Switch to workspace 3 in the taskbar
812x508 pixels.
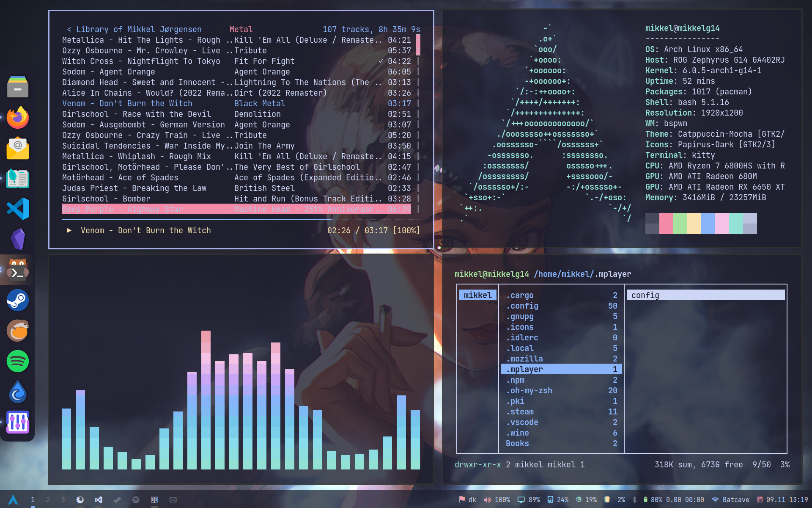click(63, 500)
